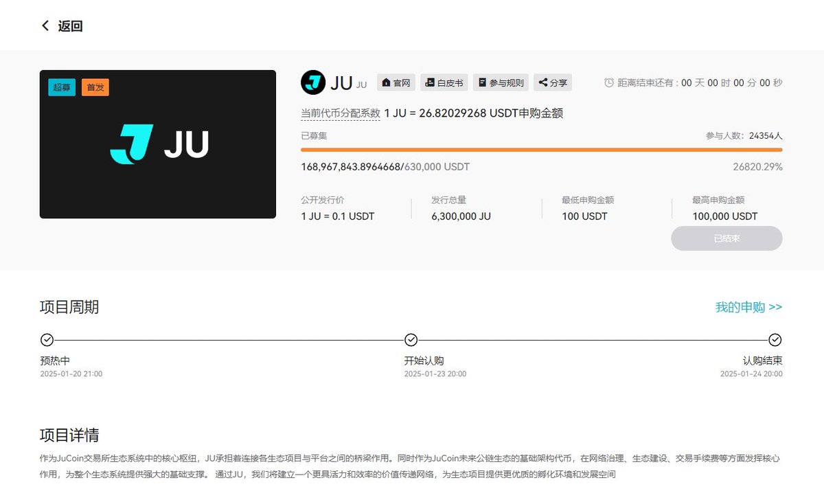Click the 认购结束 timeline checkpoint
Screen dimensions: 824x504
(x=775, y=340)
